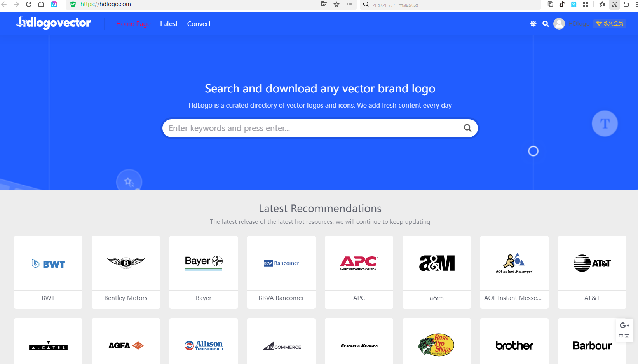
Task: Focus the keyword search input field
Action: [311, 128]
